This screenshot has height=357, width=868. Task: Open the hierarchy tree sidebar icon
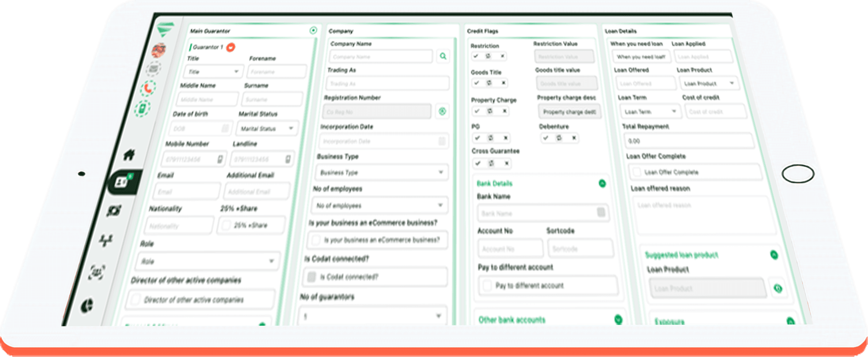[x=106, y=240]
